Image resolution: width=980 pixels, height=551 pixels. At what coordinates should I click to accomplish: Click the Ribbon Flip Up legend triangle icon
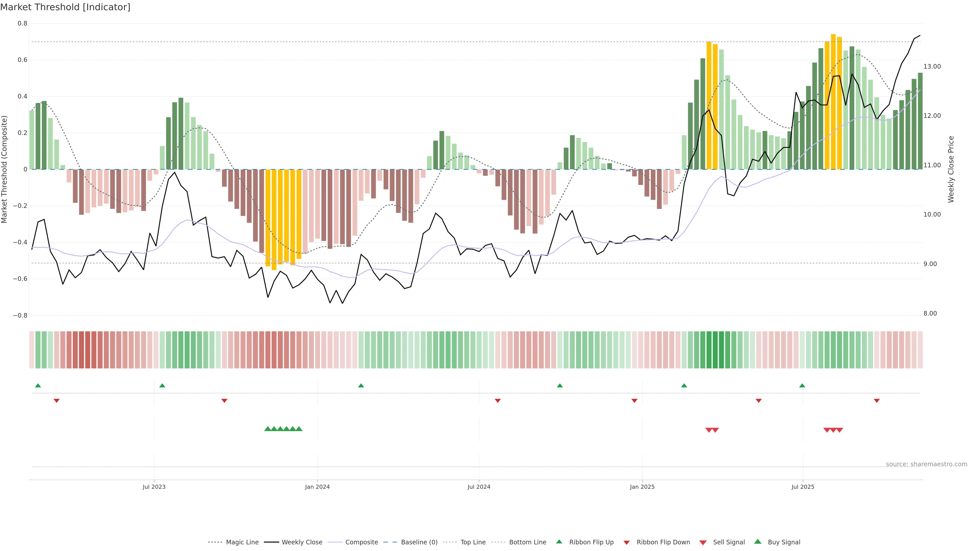559,542
